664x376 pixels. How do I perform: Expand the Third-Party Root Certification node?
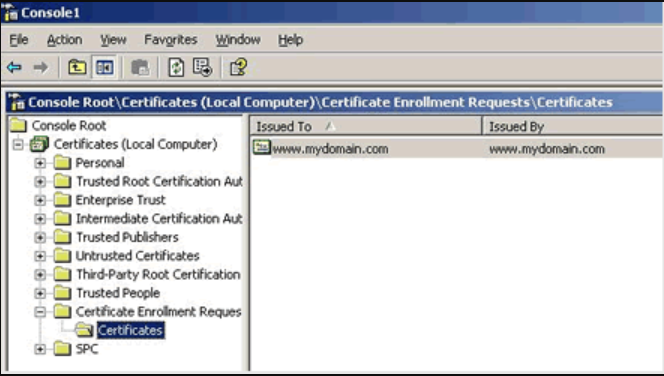tap(40, 274)
